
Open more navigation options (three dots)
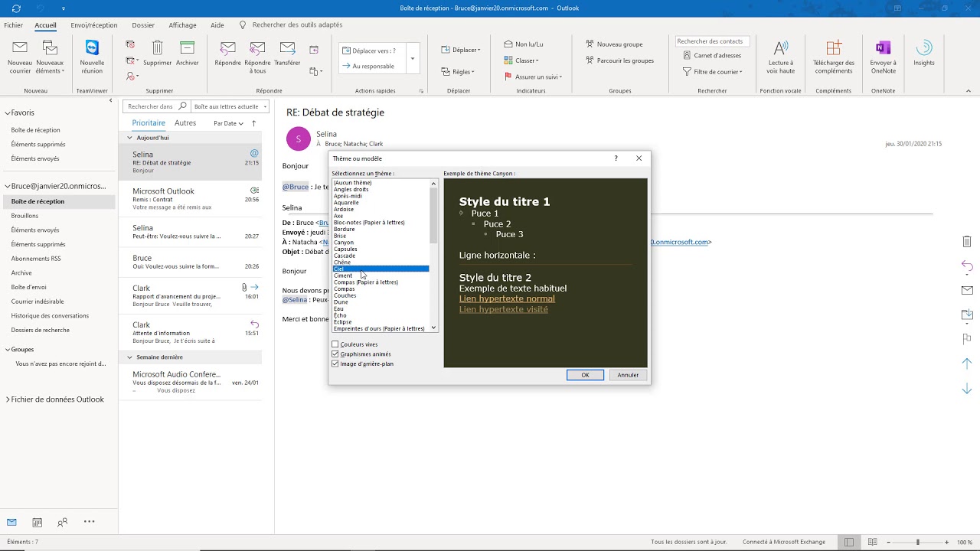tap(89, 522)
